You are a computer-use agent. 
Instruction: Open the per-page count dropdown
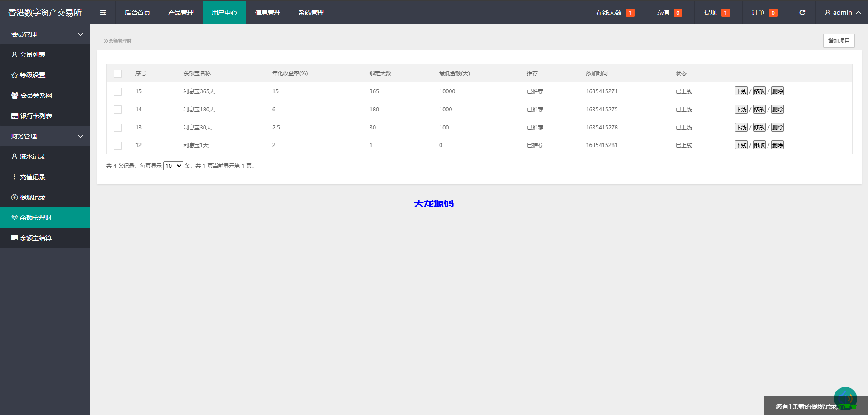173,166
